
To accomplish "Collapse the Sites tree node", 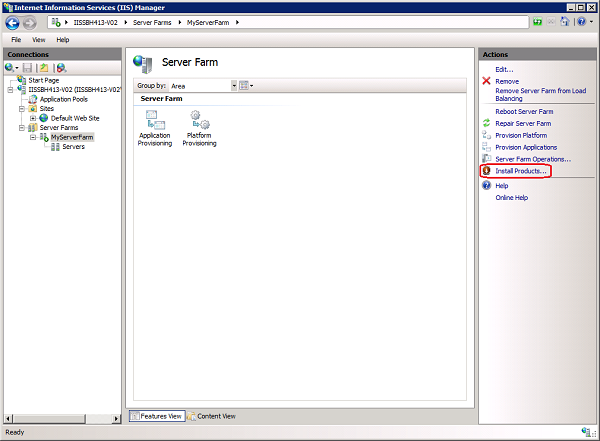I will click(22, 109).
